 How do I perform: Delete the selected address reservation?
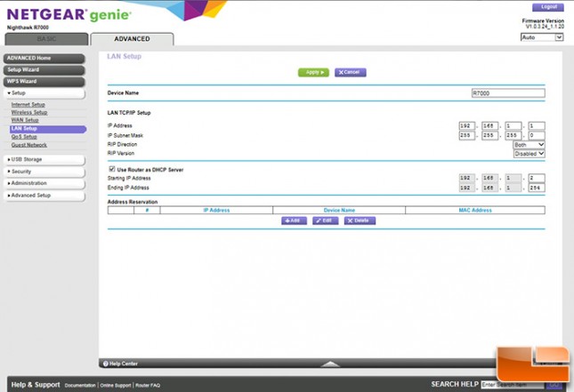pos(360,220)
